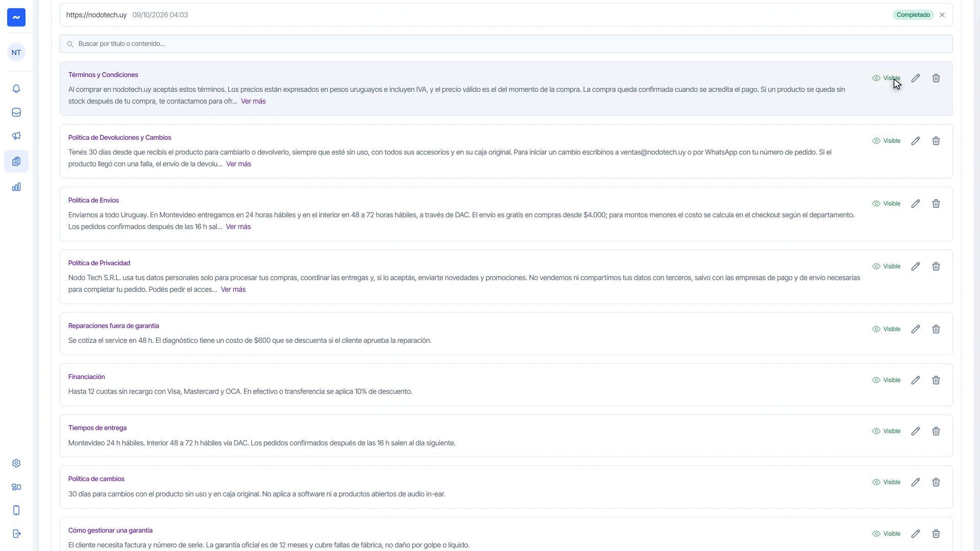Expand Ver más in Términos y Condiciones

pyautogui.click(x=253, y=101)
